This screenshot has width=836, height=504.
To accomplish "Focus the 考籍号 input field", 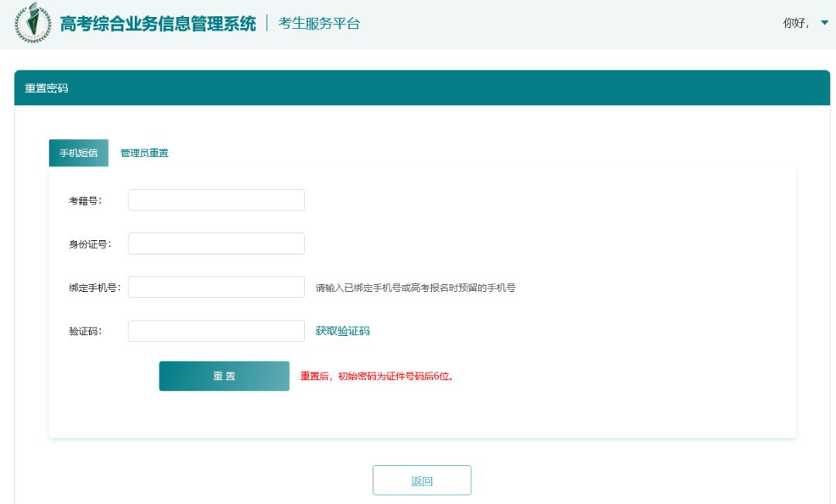I will tap(216, 200).
